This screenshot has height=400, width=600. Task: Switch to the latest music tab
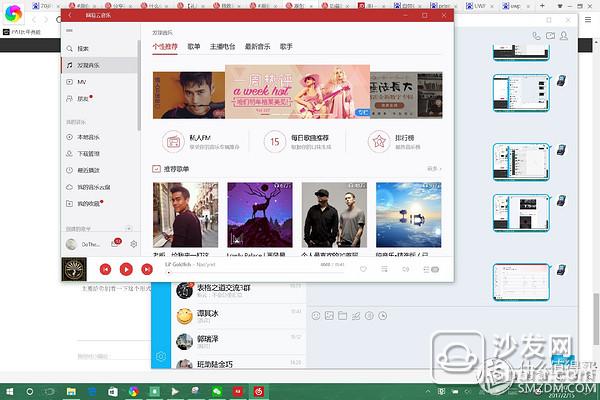click(258, 47)
